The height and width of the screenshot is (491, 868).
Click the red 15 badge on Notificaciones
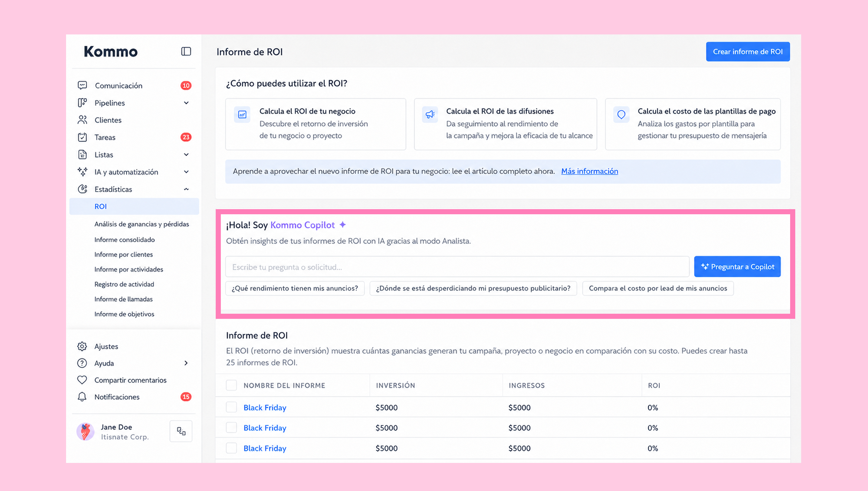click(x=186, y=397)
